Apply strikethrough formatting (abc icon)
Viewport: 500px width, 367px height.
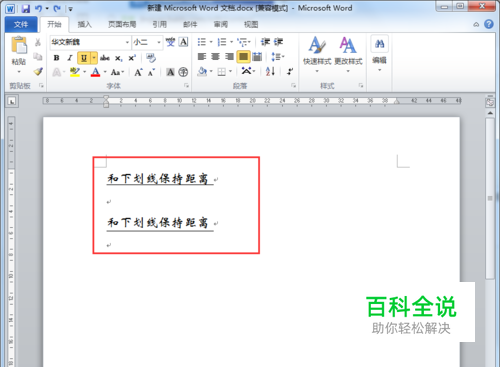coord(105,58)
